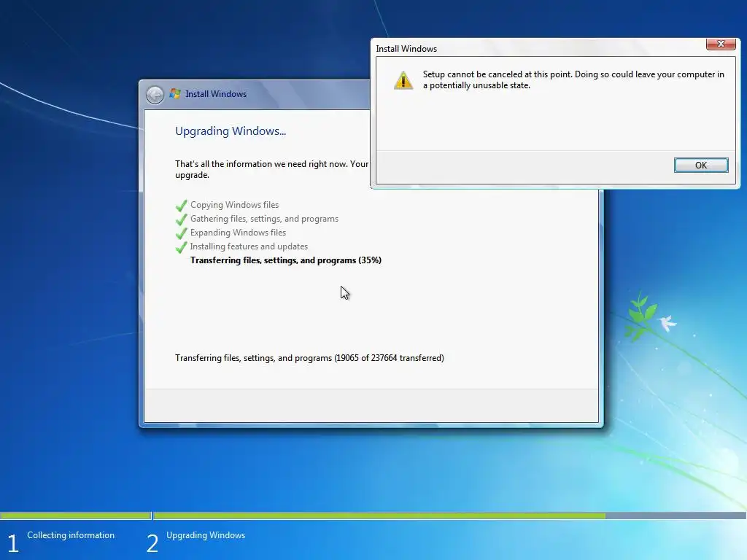Click the 'Upgrading Windows...' heading

point(231,131)
